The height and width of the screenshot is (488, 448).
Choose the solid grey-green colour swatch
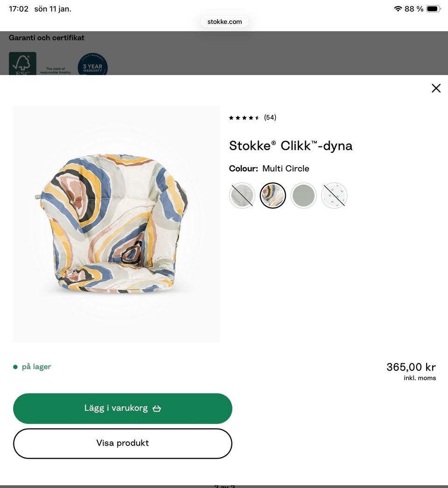click(303, 195)
